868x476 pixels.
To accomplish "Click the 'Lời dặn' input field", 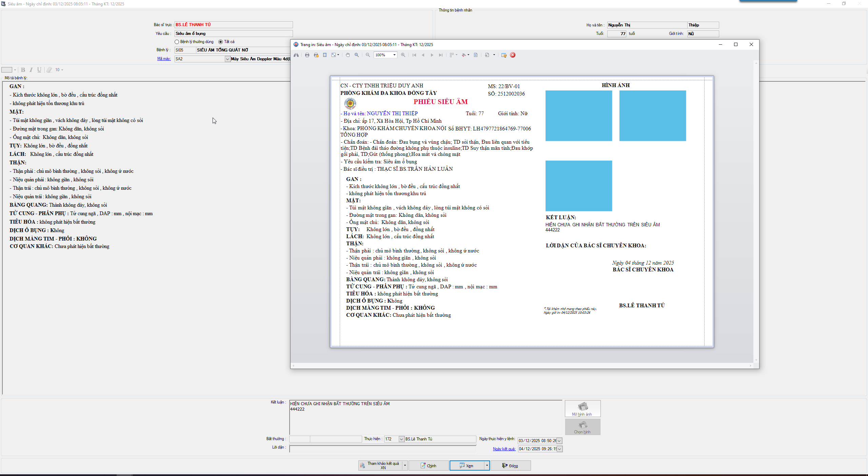I will (x=382, y=449).
